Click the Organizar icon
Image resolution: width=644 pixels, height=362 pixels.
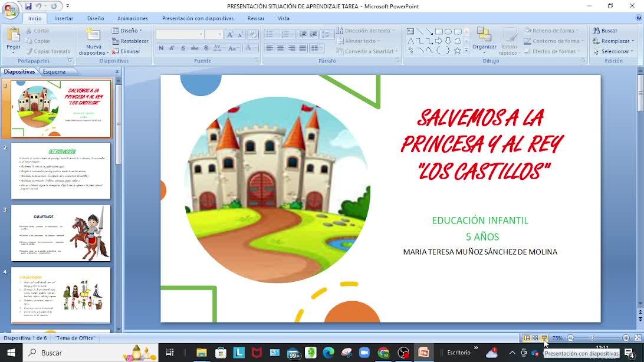pyautogui.click(x=484, y=35)
